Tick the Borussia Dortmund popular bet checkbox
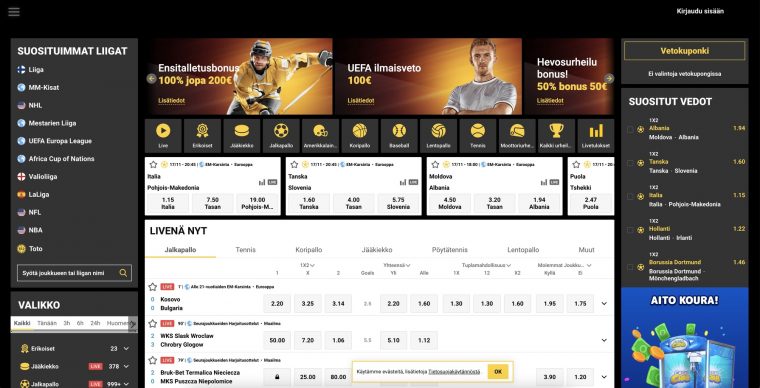The image size is (760, 388). 630,267
